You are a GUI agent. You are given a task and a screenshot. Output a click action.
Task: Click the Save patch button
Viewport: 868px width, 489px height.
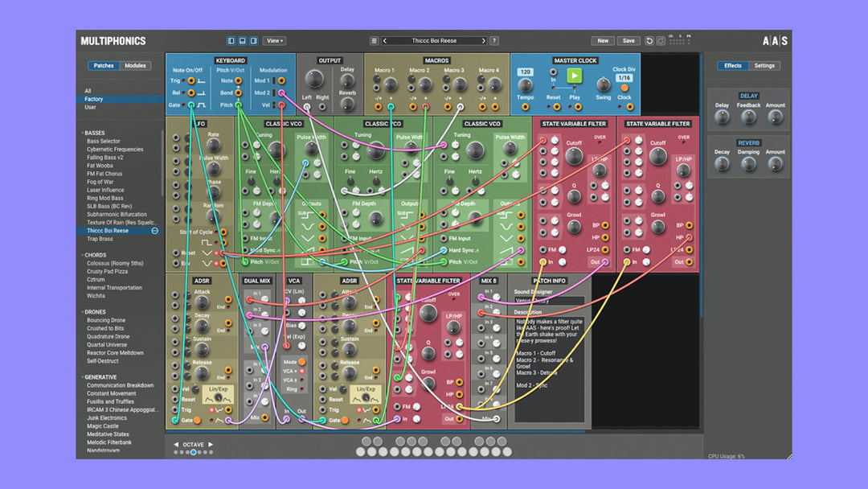click(x=628, y=41)
